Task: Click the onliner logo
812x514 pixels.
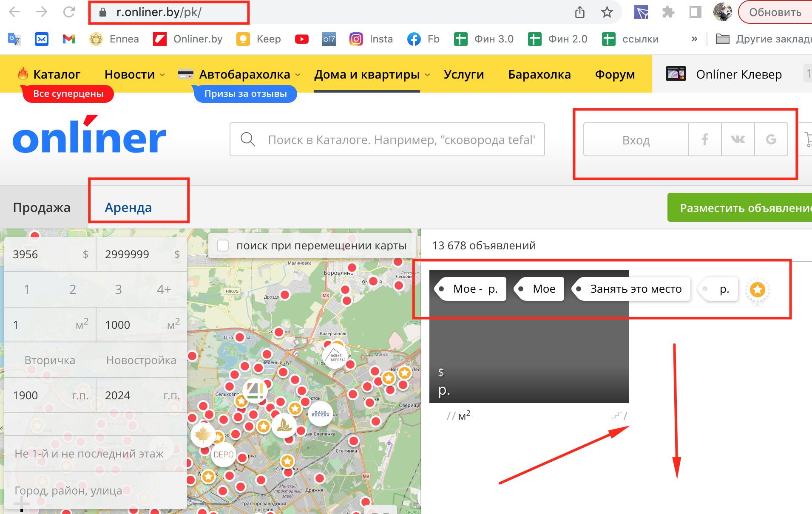Action: [89, 134]
